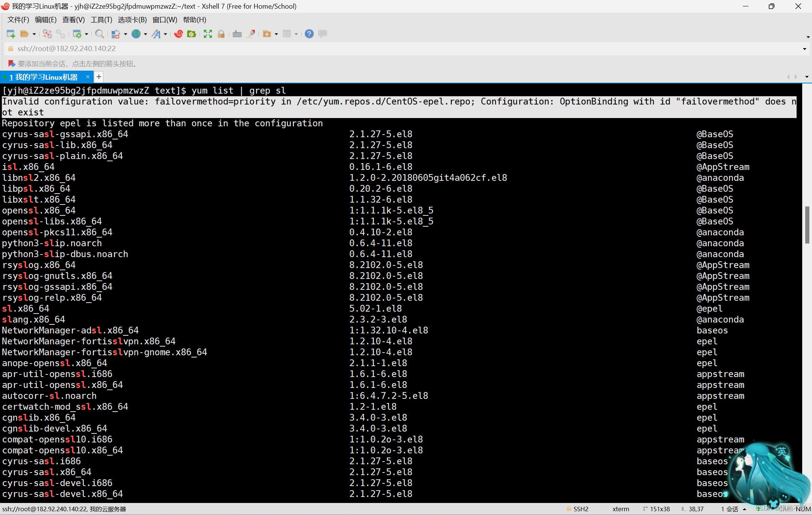
Task: Enable the quick command chat bar icon
Action: [x=322, y=34]
